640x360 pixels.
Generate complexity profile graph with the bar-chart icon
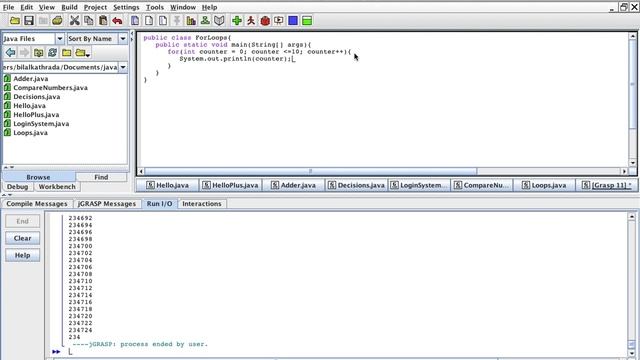[x=191, y=20]
